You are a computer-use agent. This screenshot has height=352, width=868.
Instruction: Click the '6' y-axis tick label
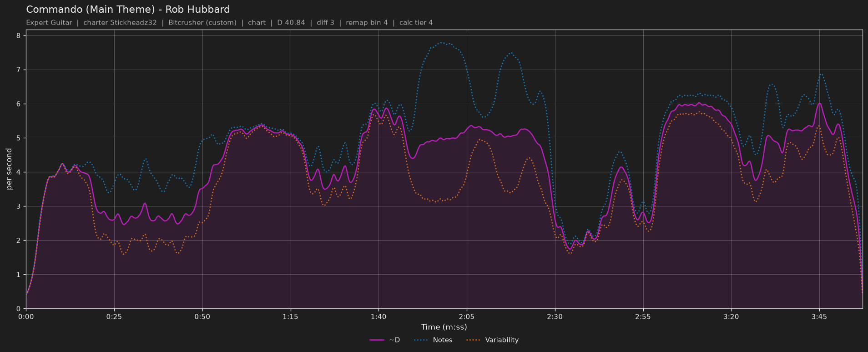coord(19,104)
